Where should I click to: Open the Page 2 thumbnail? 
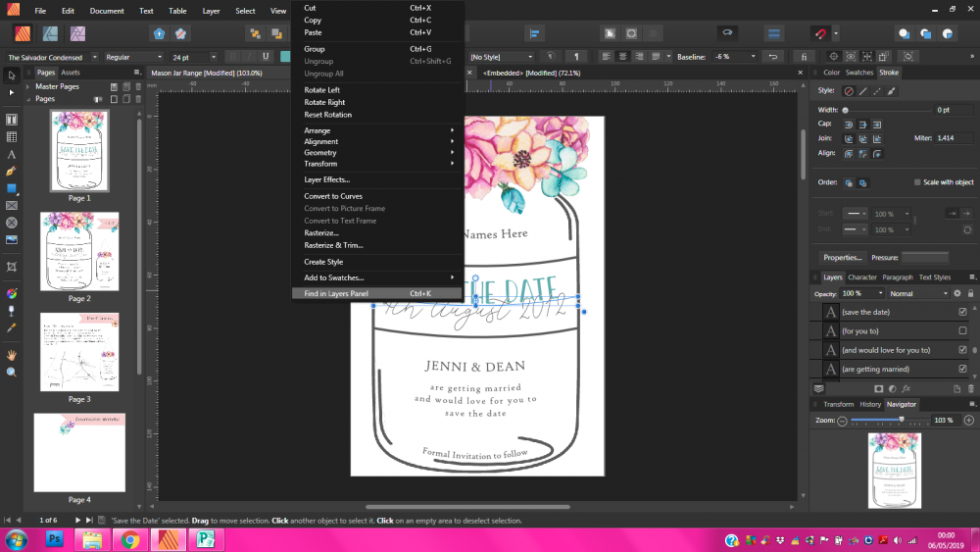pos(79,251)
